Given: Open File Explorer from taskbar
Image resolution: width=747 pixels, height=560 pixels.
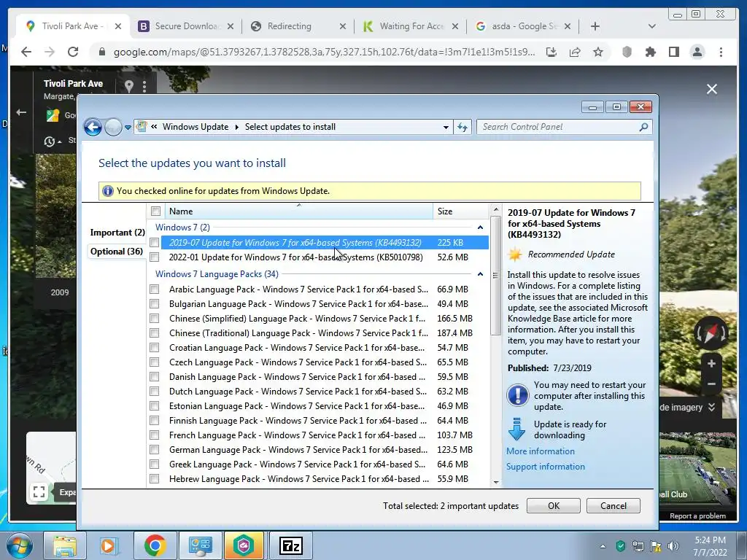Looking at the screenshot, I should 65,545.
